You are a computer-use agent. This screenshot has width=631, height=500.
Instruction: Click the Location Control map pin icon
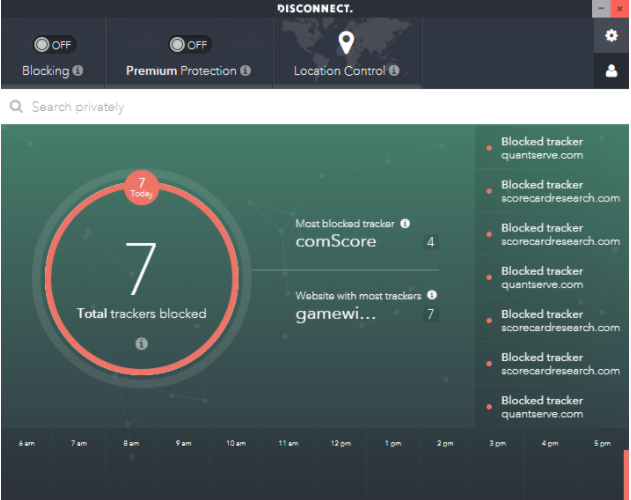tap(346, 43)
